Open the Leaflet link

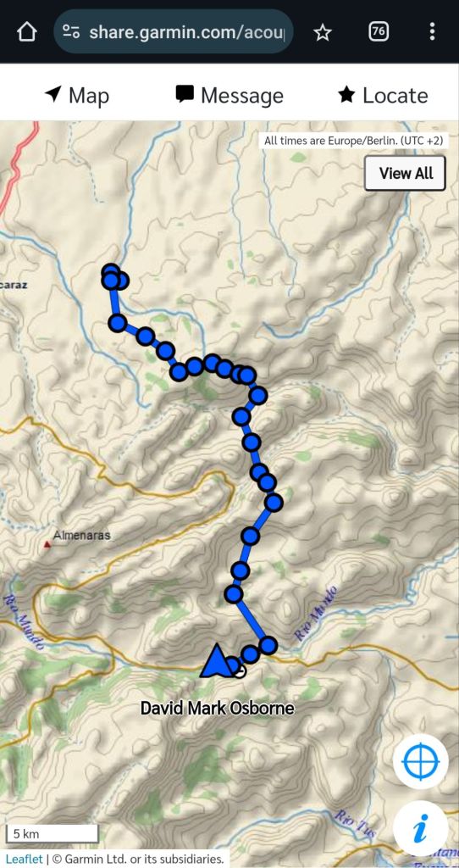(24, 860)
